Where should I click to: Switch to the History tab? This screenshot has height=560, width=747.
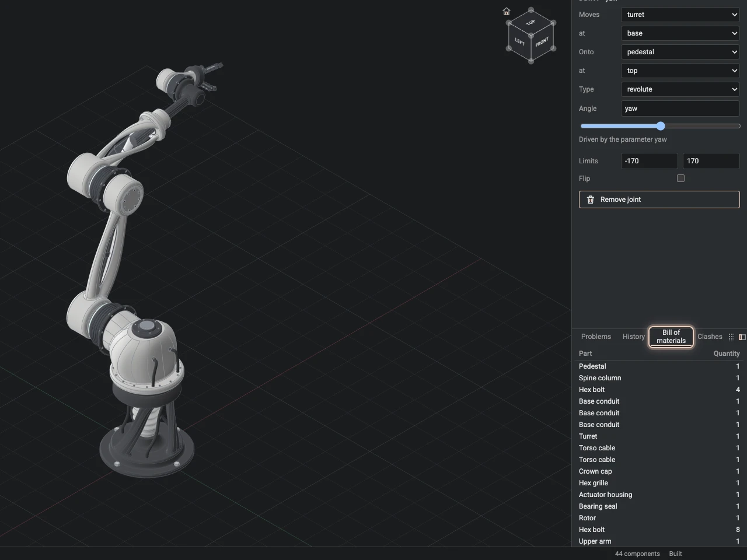point(633,337)
